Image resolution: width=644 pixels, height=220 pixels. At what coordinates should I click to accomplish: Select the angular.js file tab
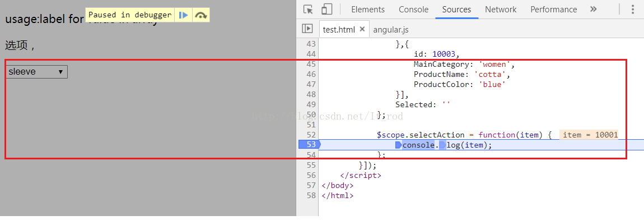(x=390, y=30)
